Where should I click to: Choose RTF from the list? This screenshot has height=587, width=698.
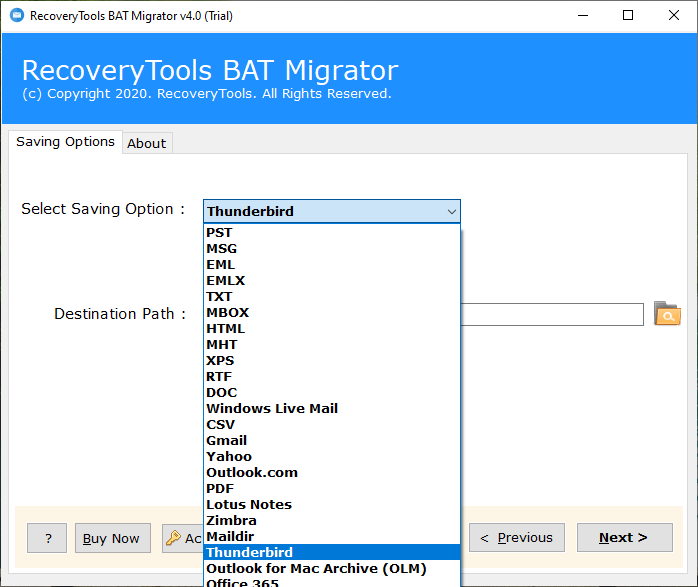(332, 376)
